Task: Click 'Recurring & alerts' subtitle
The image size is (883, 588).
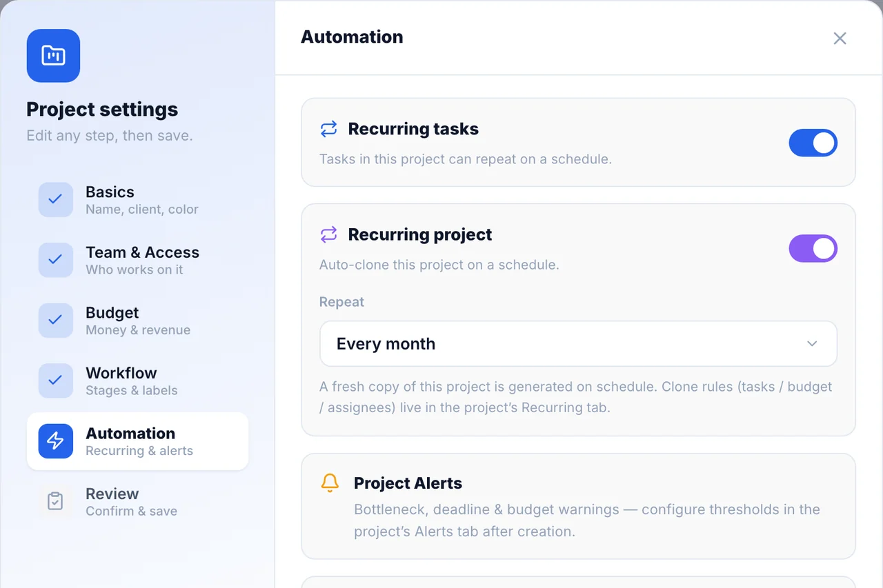Action: [x=139, y=451]
